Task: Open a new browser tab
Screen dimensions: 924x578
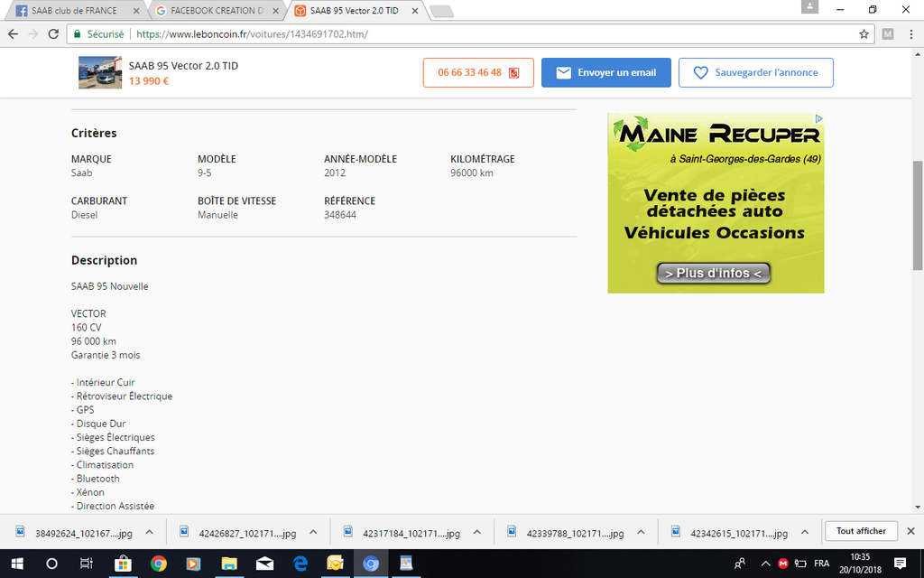Action: click(x=440, y=11)
